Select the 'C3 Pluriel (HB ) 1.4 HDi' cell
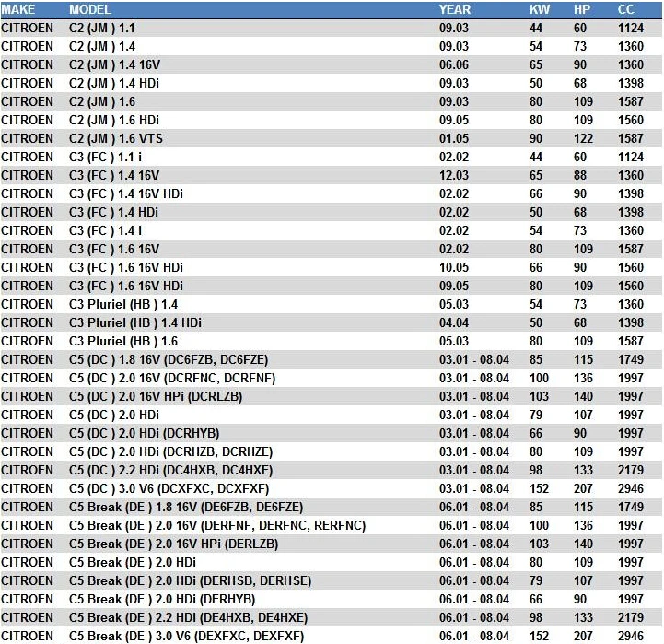The width and height of the screenshot is (664, 644). pos(135,322)
